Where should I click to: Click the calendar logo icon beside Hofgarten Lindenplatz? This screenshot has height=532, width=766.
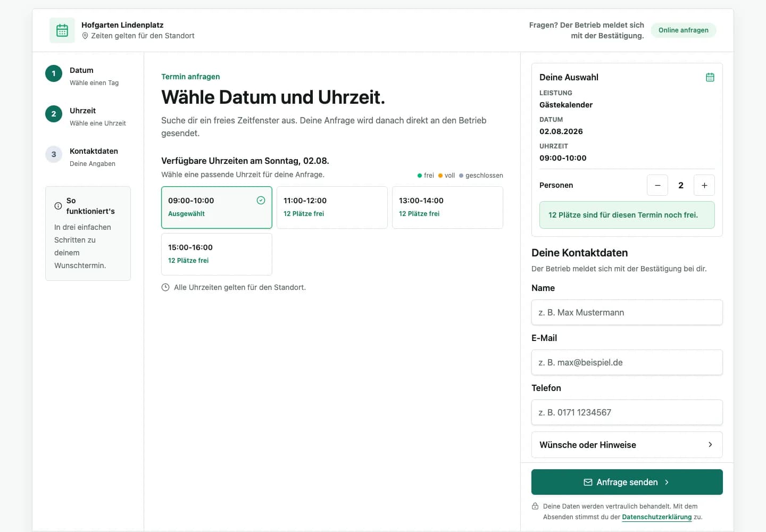[x=62, y=30]
